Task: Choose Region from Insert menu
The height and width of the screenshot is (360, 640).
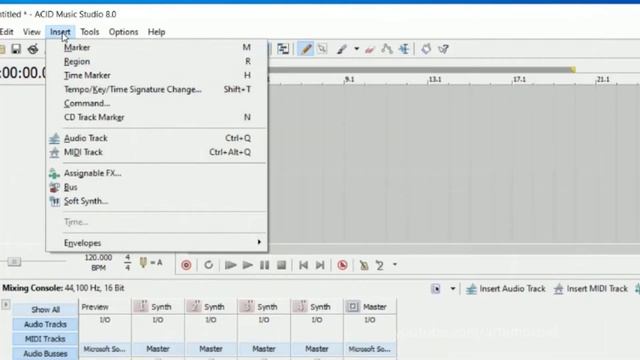Action: [x=157, y=61]
